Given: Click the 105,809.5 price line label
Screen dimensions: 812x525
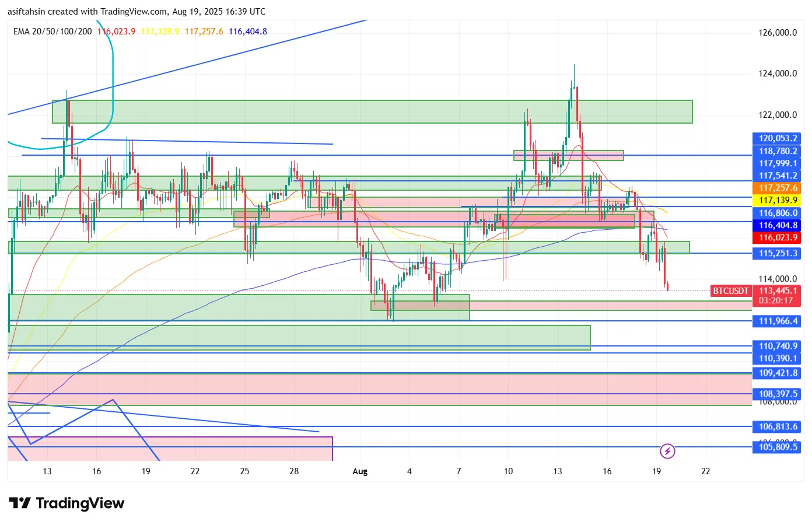Looking at the screenshot, I should click(777, 447).
